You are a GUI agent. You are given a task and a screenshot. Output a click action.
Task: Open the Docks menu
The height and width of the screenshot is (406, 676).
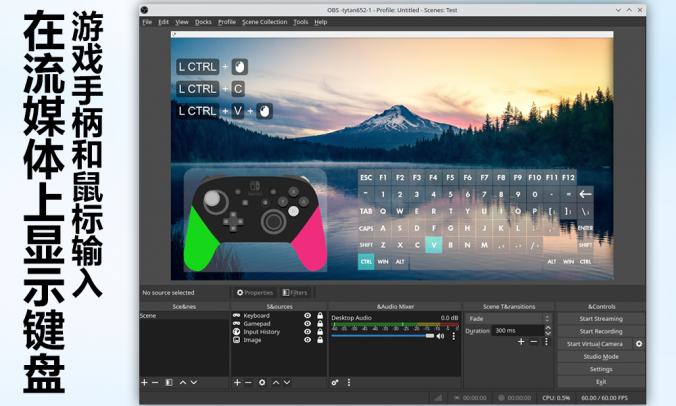203,21
